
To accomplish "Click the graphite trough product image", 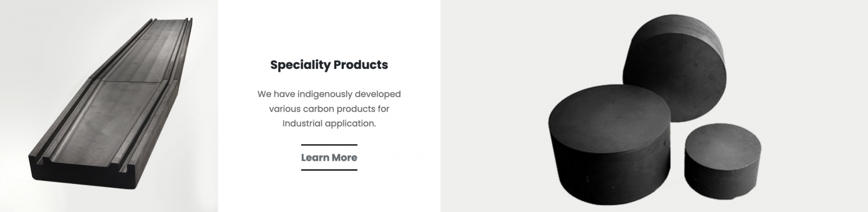I will [x=109, y=106].
